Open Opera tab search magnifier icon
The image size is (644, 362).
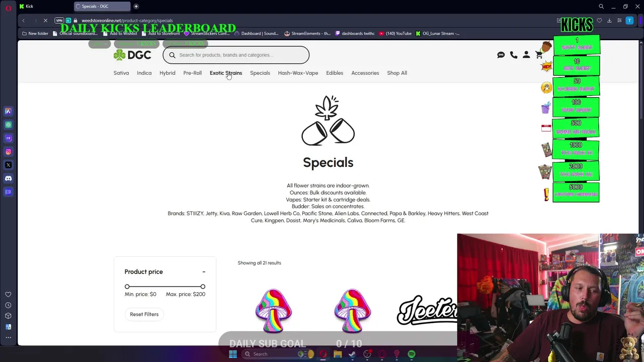pyautogui.click(x=601, y=7)
